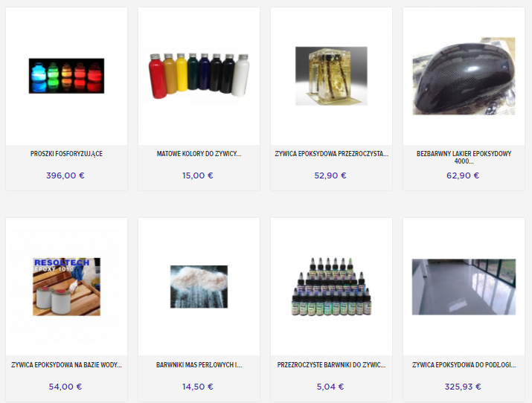
Task: Click the glossy epoxy floor image
Action: [x=464, y=287]
